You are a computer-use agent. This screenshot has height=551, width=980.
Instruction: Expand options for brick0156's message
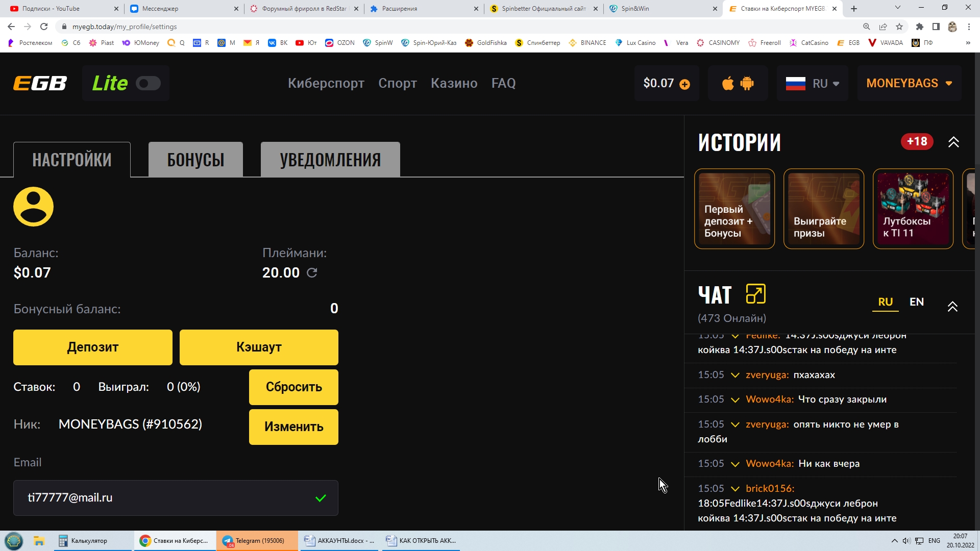point(735,489)
